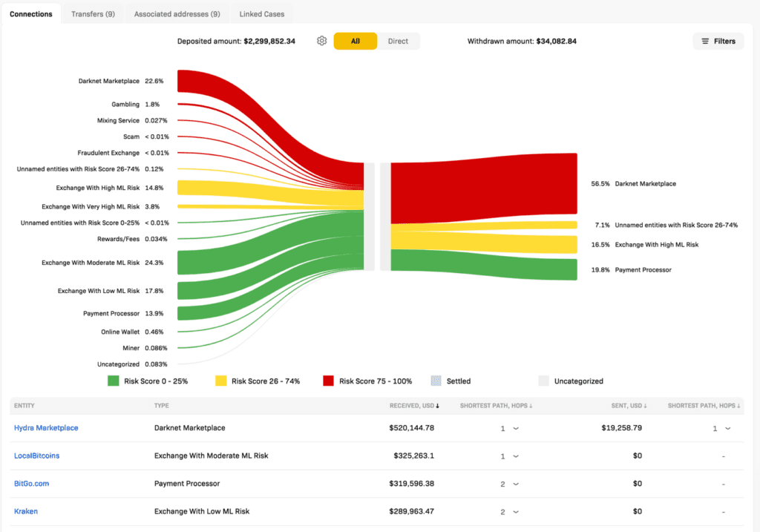Click the yellow Risk Score 26 - 74% legend square
The height and width of the screenshot is (532, 760).
coord(220,381)
